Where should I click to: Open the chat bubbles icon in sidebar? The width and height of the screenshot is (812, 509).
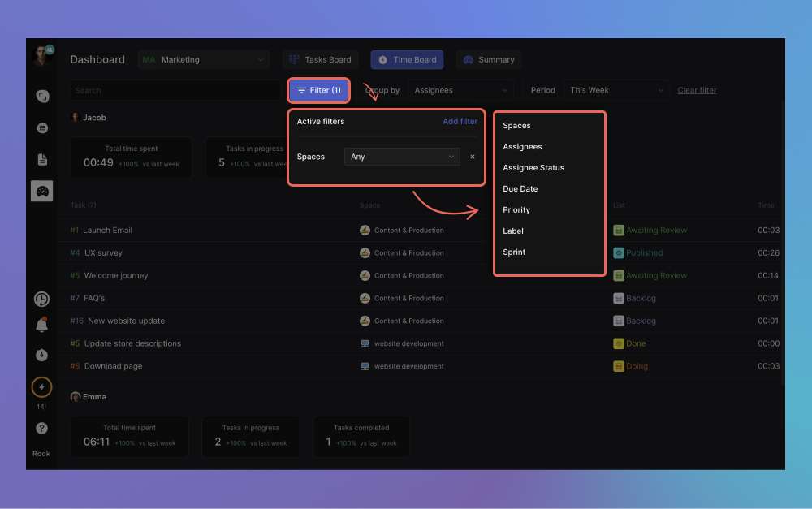pos(42,96)
